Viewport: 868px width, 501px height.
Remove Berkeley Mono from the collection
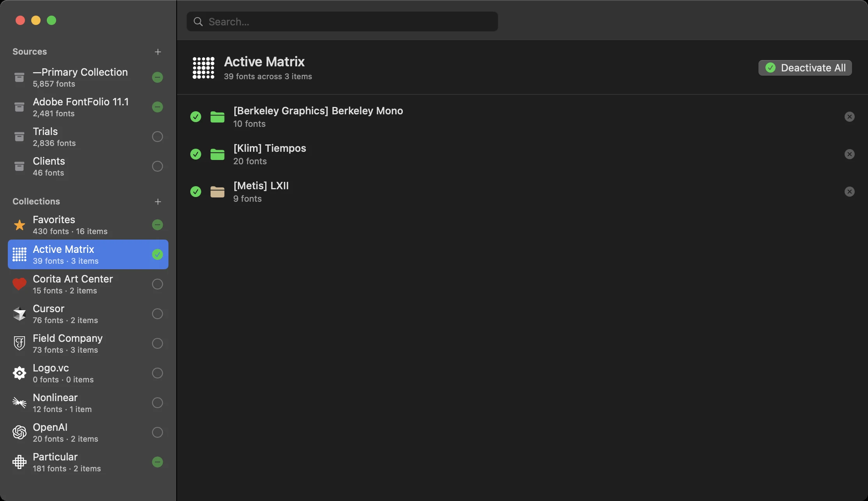[849, 117]
